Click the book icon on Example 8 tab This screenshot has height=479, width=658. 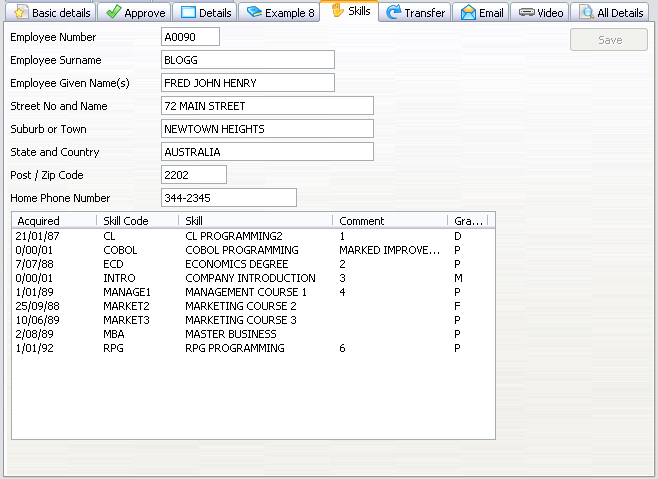(x=254, y=12)
